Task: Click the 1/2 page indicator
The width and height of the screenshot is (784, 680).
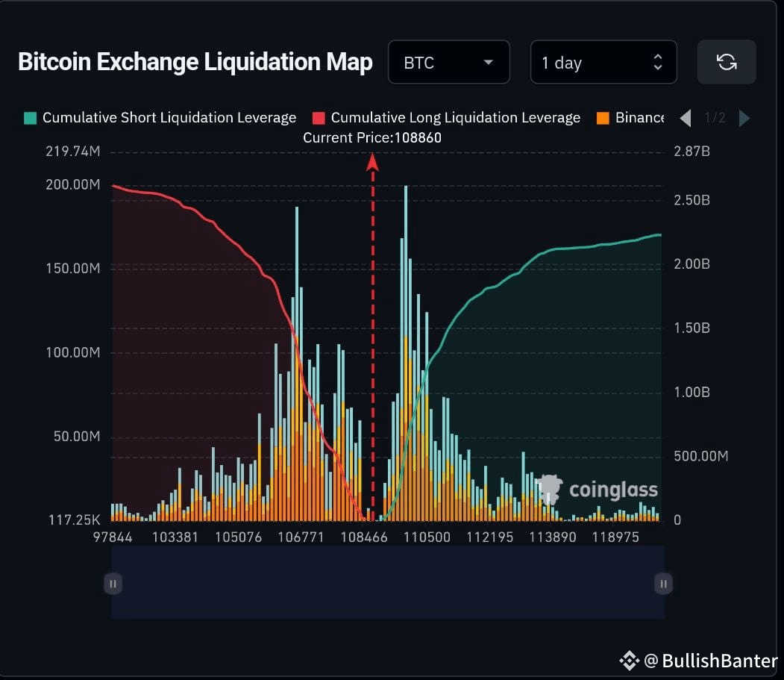Action: (715, 118)
